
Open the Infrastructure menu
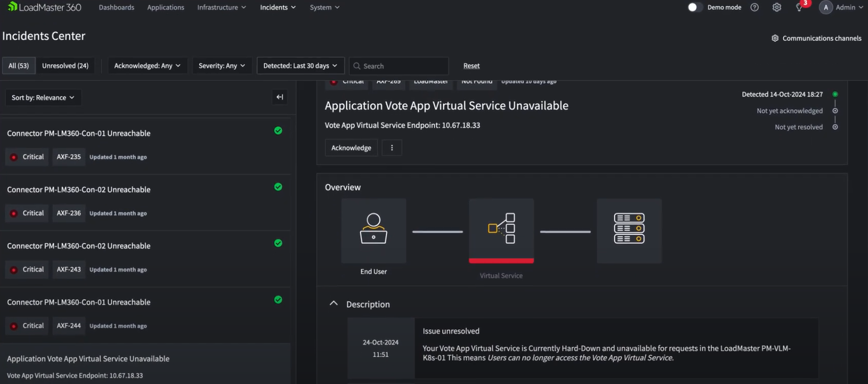[x=222, y=7]
